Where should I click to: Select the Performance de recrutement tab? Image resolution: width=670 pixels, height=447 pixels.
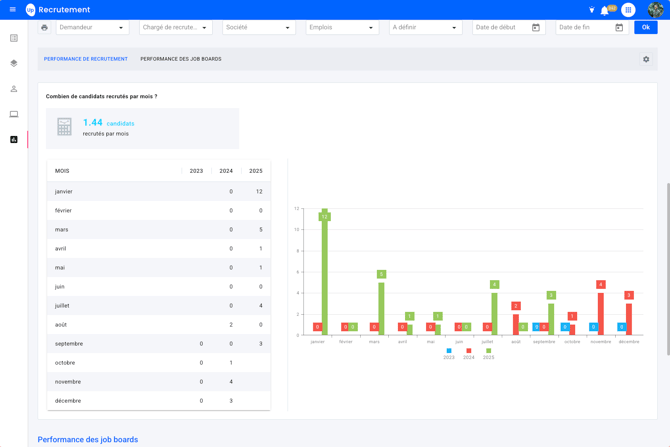(x=86, y=59)
